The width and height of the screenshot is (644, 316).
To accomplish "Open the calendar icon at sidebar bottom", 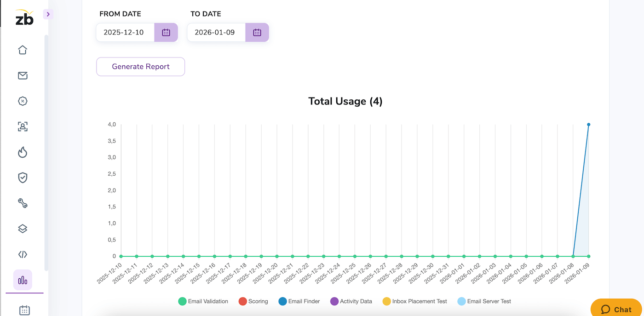I will pos(24,310).
